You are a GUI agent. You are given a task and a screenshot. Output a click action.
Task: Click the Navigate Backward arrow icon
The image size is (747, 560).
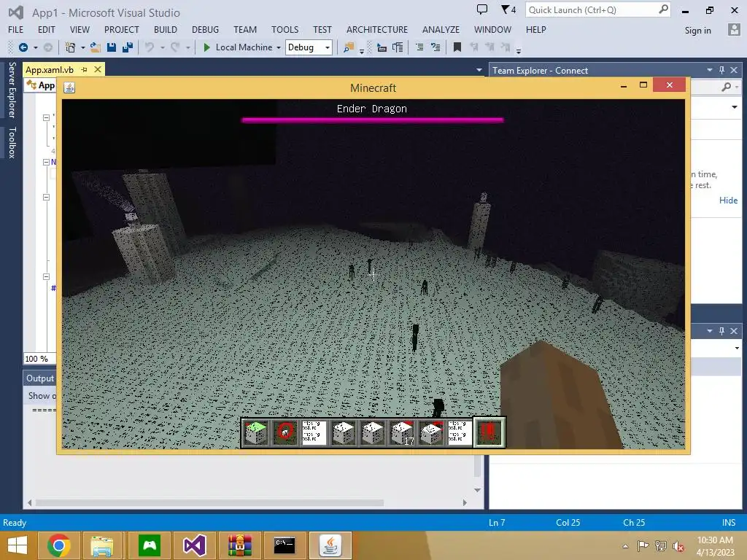23,47
